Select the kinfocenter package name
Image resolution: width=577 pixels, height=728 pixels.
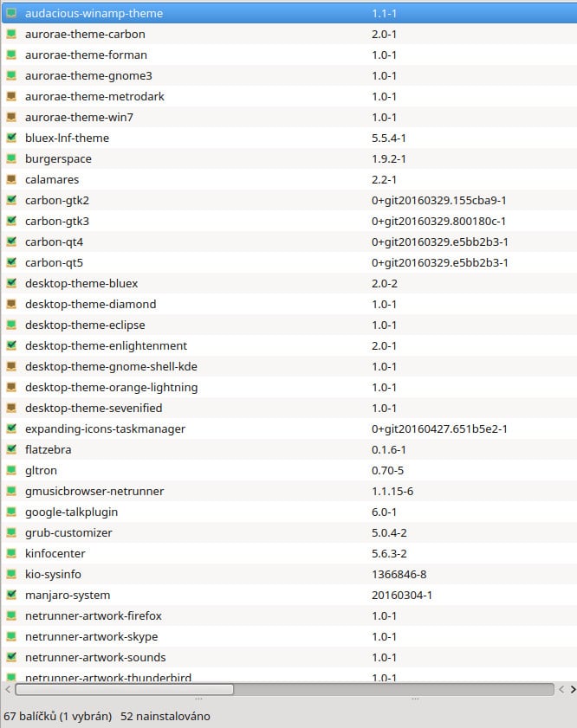click(55, 553)
